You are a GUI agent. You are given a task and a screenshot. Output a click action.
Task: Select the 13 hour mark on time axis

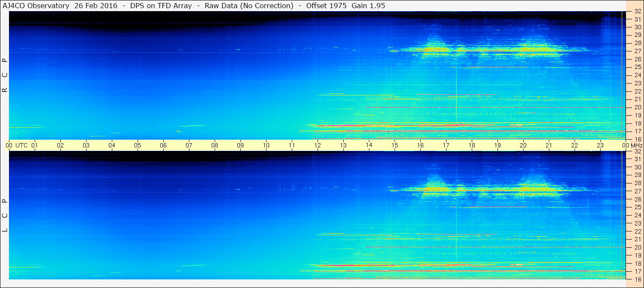point(343,145)
